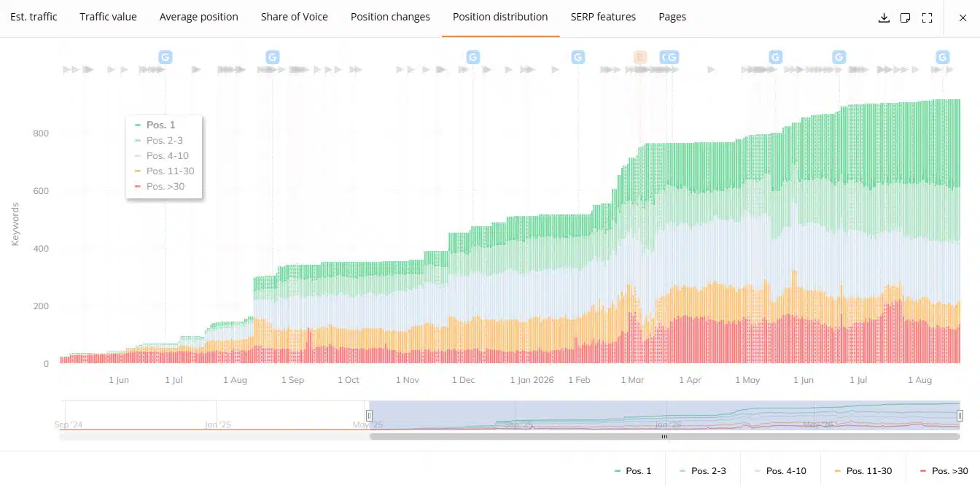Click the left handle of the range navigator
This screenshot has height=485, width=980.
pyautogui.click(x=369, y=415)
